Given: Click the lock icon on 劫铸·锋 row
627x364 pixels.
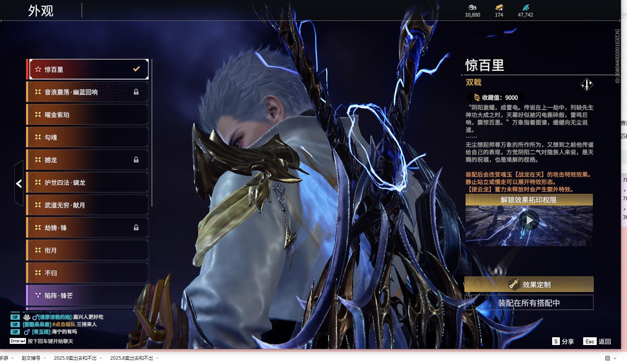Looking at the screenshot, I should (x=136, y=228).
